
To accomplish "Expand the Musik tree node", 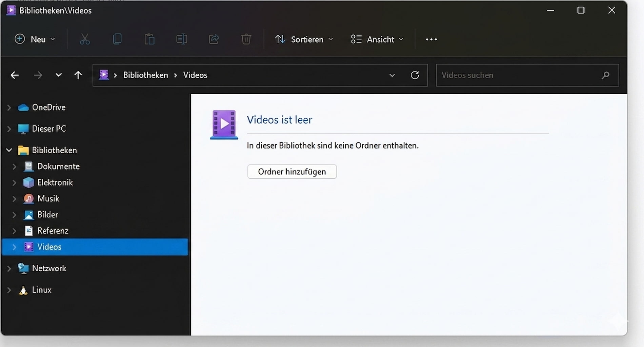I will pyautogui.click(x=14, y=198).
